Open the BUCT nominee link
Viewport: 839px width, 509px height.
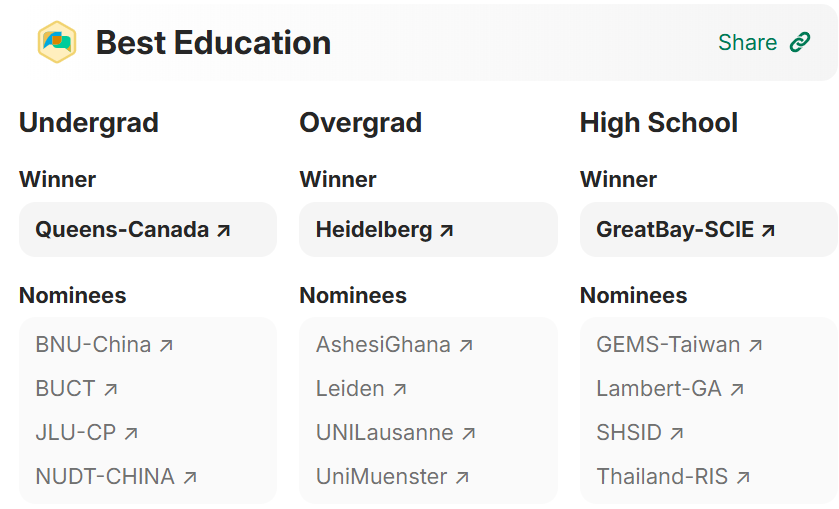point(66,389)
